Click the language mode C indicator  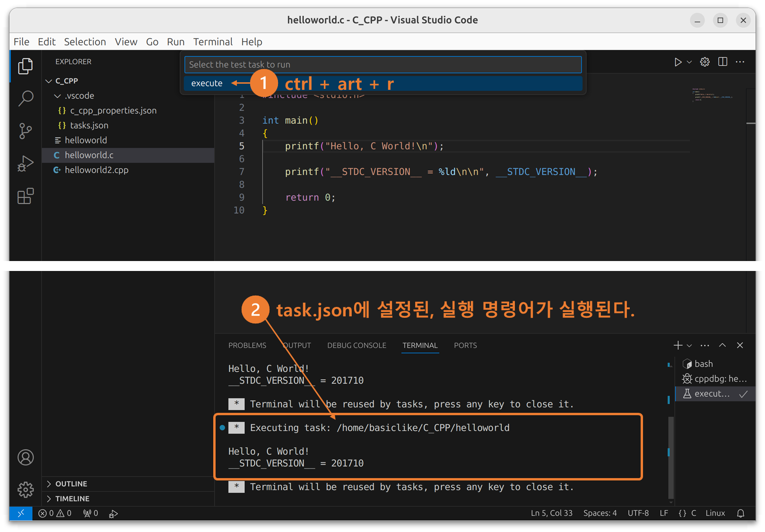point(694,514)
